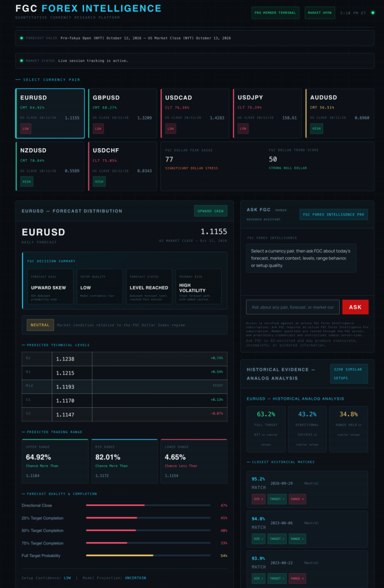384x588 pixels.
Task: Click the 25% Target Completion progress bar
Action: pos(148,518)
